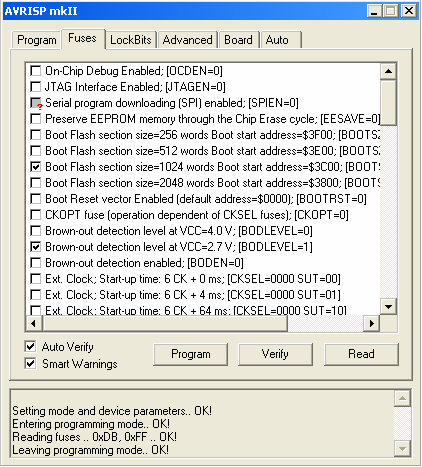Check Ext. Clock 6 CK + 64 ms option
The image size is (422, 467).
(x=36, y=310)
